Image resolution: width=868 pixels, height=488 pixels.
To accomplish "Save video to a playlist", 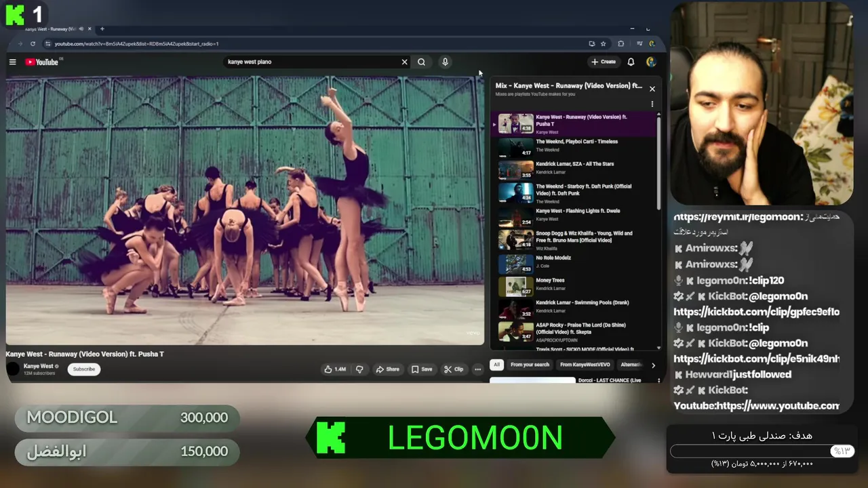I will pos(422,369).
